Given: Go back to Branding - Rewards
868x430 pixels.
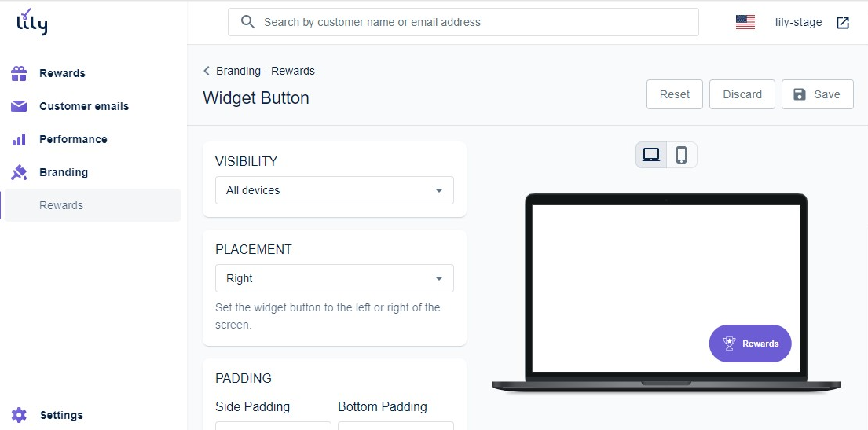Looking at the screenshot, I should [259, 71].
